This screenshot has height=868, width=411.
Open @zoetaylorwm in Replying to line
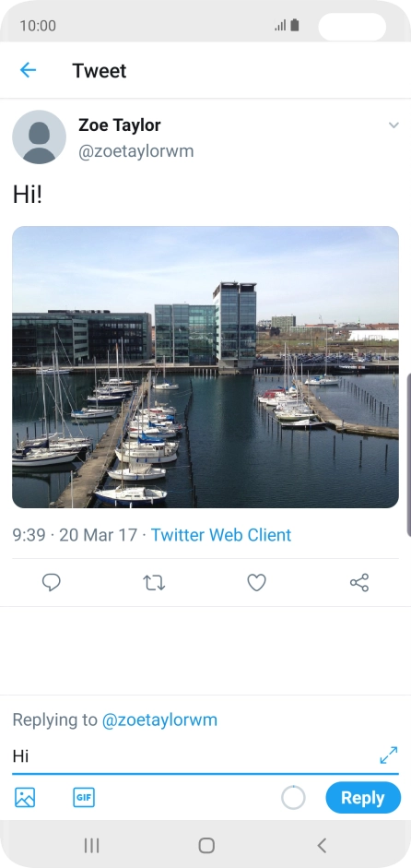click(159, 719)
